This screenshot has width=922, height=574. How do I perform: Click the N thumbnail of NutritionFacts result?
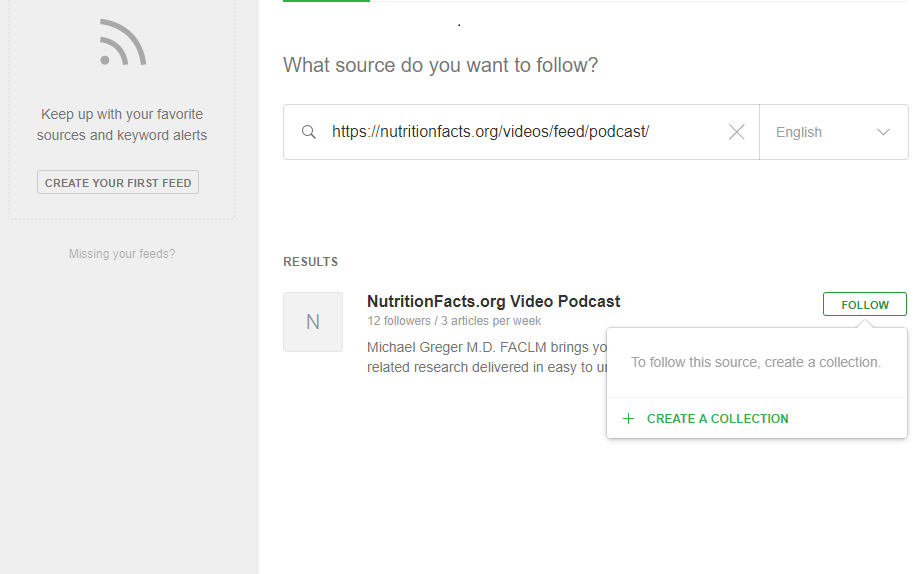tap(313, 322)
